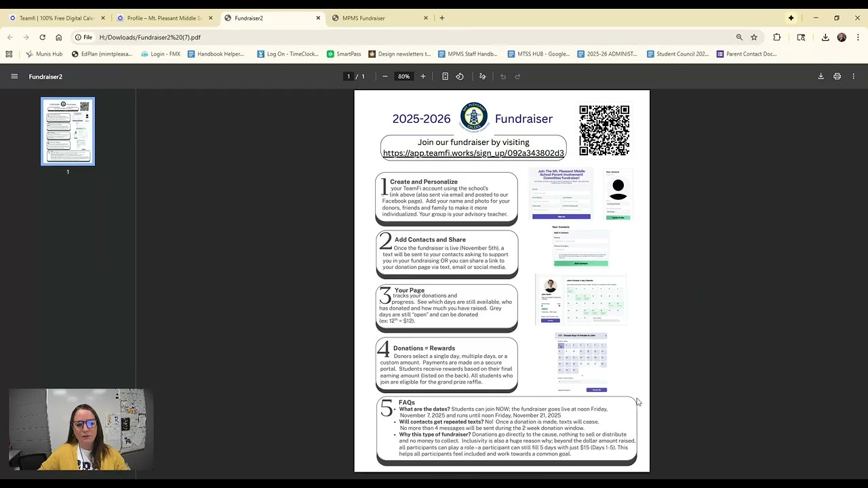
Task: Open a new browser tab
Action: tap(442, 18)
